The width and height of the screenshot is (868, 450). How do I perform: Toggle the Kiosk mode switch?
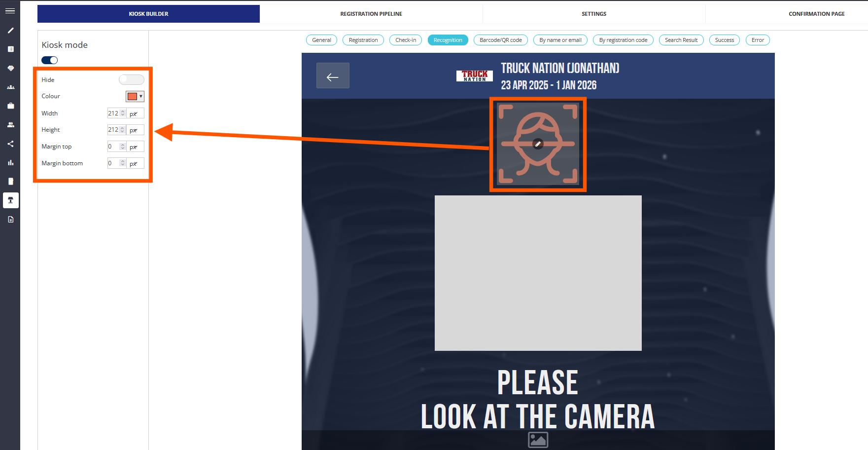click(50, 60)
